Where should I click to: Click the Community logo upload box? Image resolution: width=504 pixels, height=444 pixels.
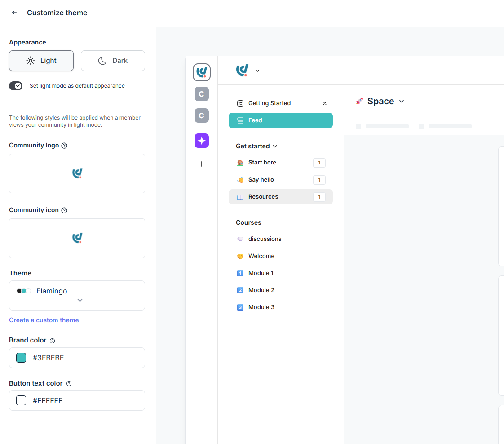click(x=77, y=173)
